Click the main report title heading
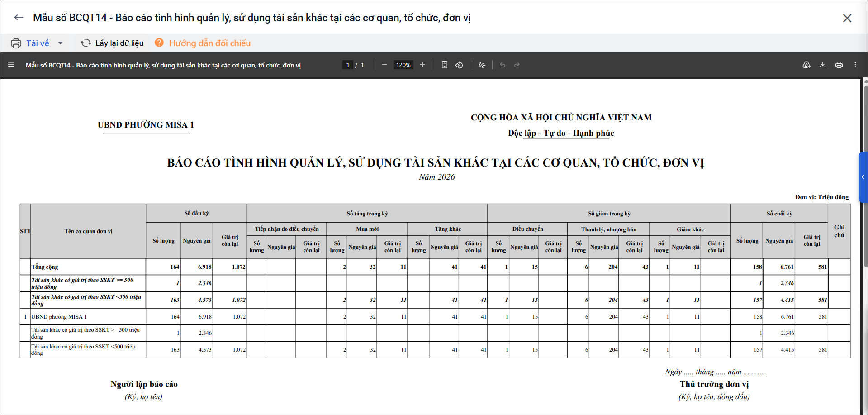Screen dimensions: 868x415 (436, 163)
